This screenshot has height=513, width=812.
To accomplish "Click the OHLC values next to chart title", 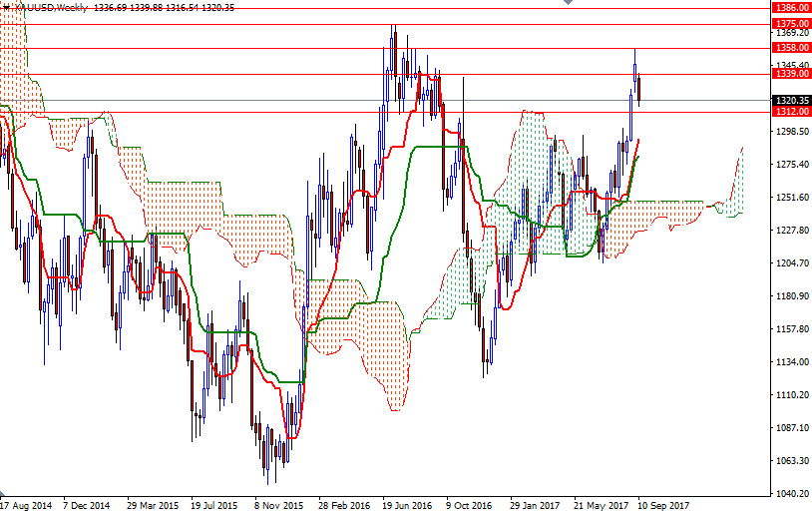I will 163,7.
